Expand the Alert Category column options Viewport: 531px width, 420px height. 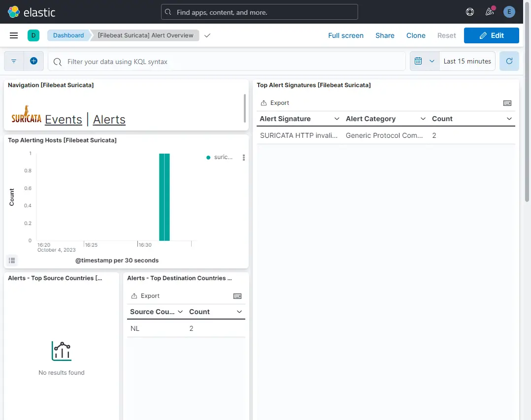tap(423, 119)
